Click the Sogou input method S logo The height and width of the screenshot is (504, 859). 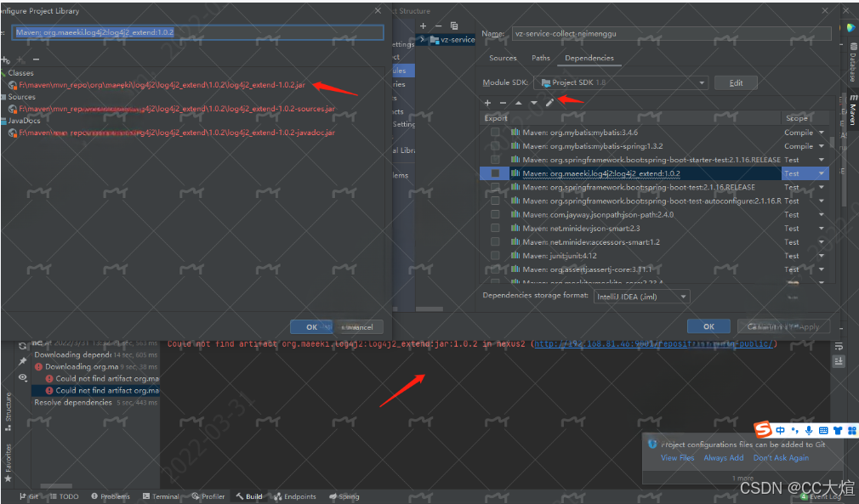[x=763, y=430]
